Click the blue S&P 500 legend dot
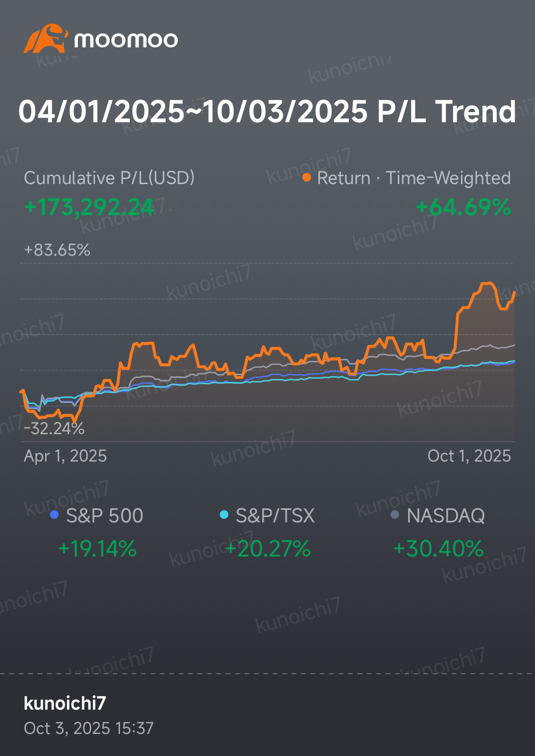Screen dimensions: 535x756 (54, 515)
